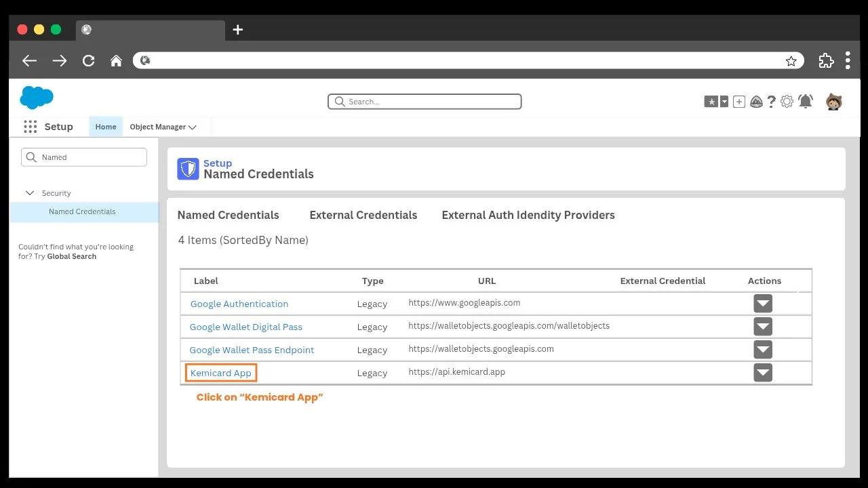Open actions dropdown for Google Authentication
The width and height of the screenshot is (868, 488).
[763, 303]
